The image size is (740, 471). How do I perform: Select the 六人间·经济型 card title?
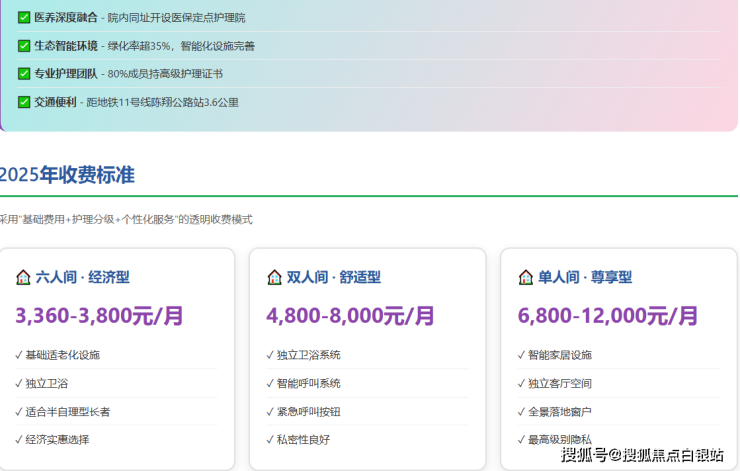[82, 277]
